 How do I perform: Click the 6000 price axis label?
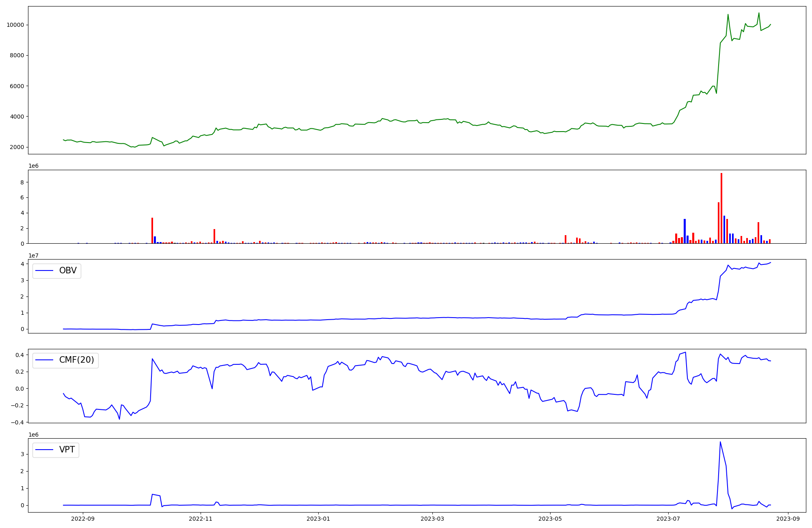(17, 86)
